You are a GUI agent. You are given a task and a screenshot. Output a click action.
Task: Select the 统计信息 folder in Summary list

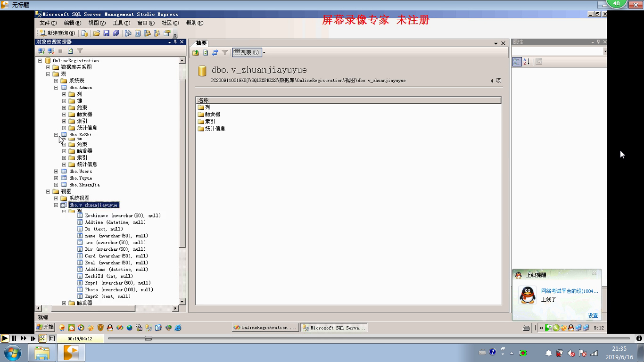(211, 129)
